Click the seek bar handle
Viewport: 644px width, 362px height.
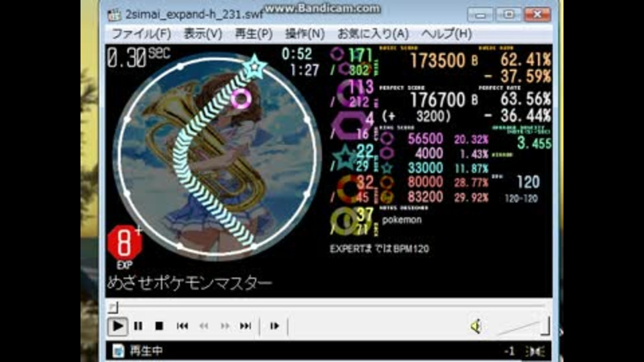tap(113, 306)
